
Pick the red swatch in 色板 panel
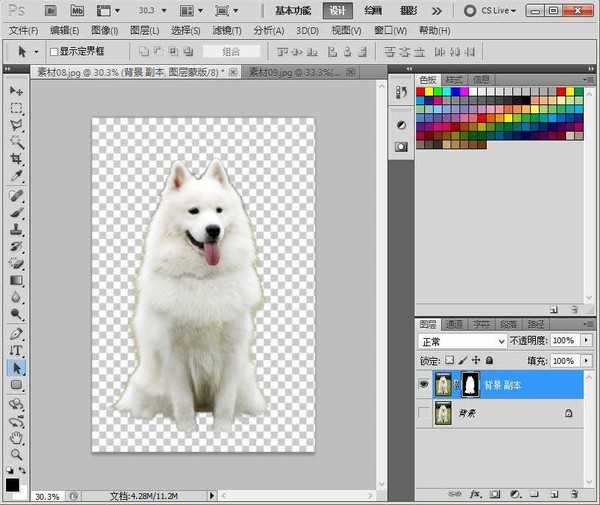click(x=422, y=92)
